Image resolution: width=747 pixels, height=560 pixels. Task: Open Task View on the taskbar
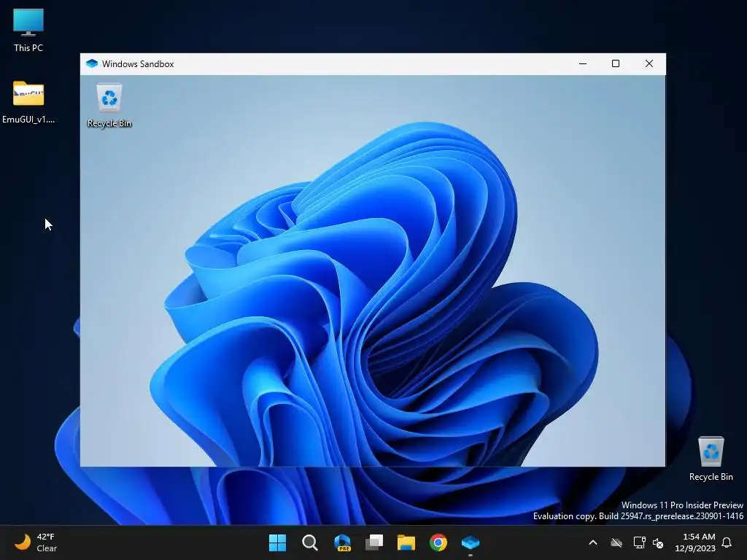[x=374, y=542]
